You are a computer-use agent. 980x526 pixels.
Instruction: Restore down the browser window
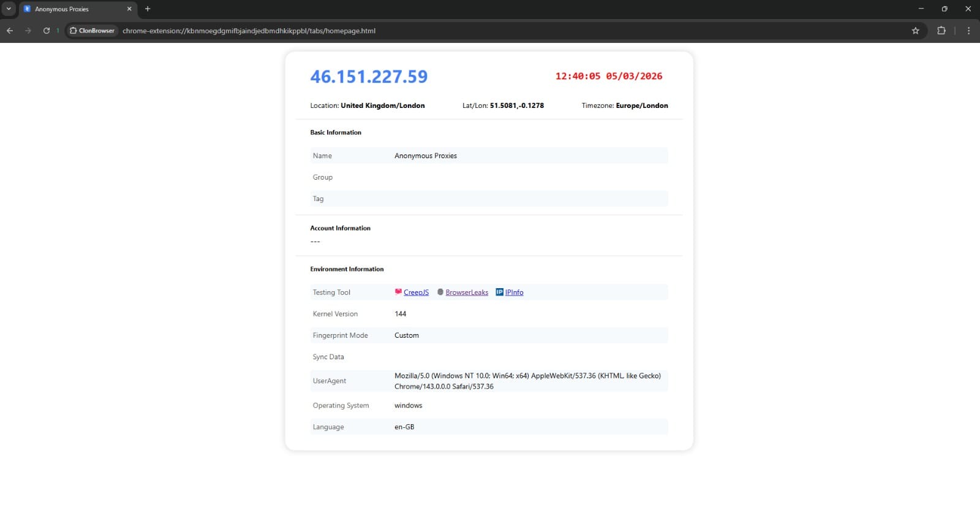[944, 9]
